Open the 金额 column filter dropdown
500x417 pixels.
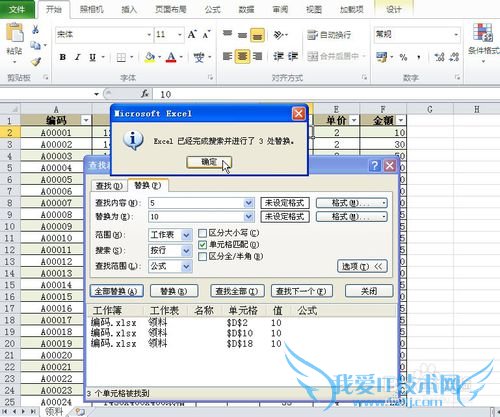[401, 120]
